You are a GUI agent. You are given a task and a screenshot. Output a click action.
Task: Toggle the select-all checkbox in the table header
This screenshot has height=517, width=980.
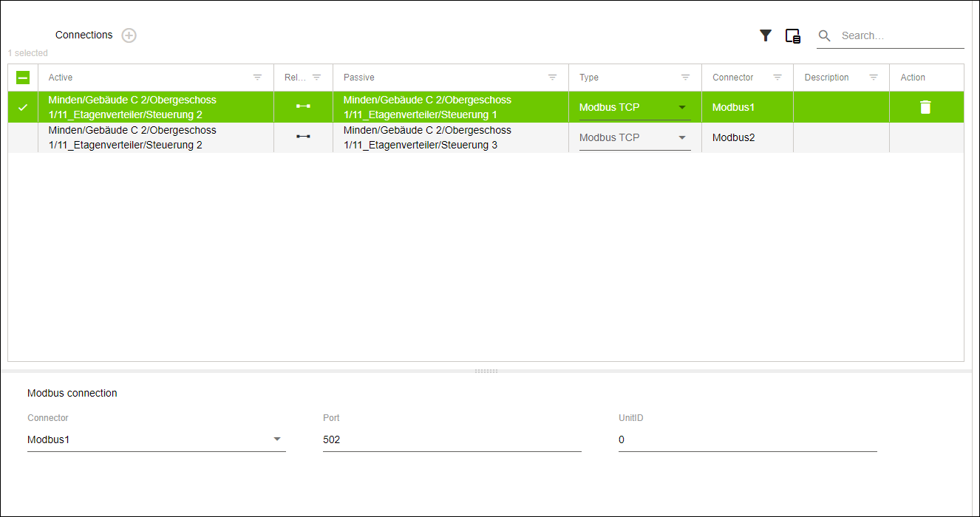point(23,78)
